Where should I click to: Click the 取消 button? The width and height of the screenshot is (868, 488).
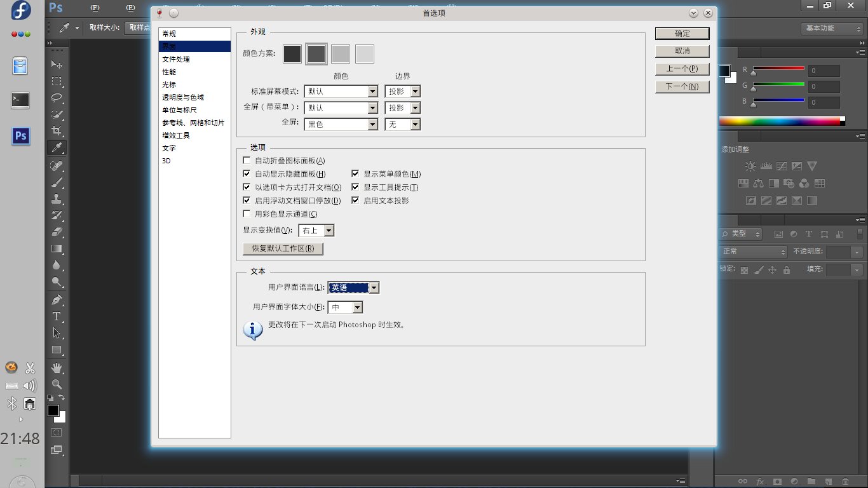coord(682,51)
